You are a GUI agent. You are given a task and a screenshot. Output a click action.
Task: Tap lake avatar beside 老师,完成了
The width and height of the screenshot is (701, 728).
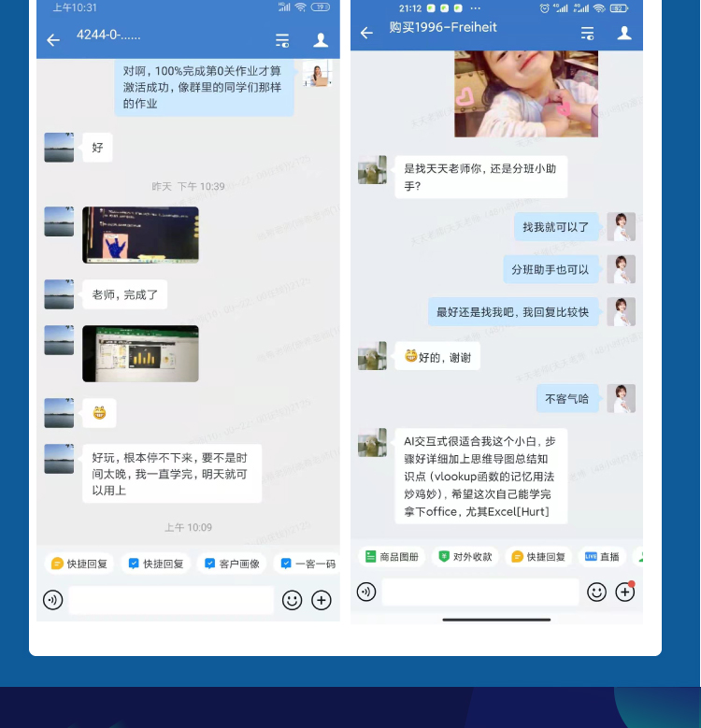point(59,294)
